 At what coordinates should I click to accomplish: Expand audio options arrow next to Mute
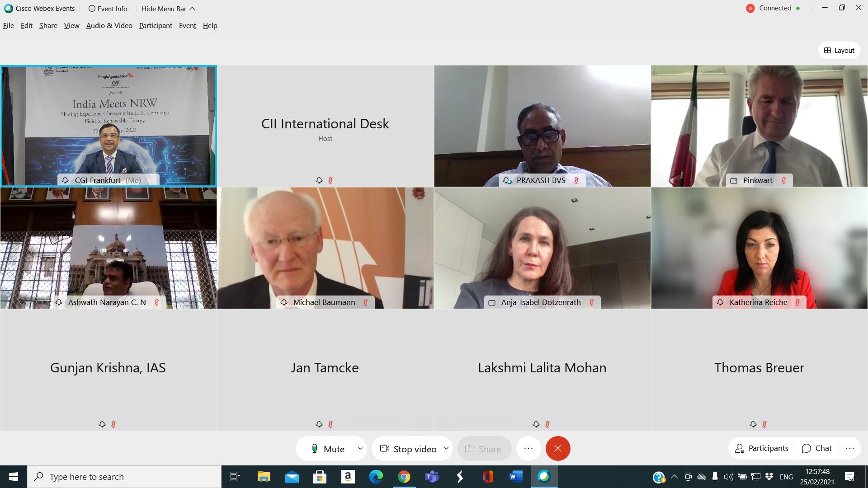pyautogui.click(x=360, y=449)
